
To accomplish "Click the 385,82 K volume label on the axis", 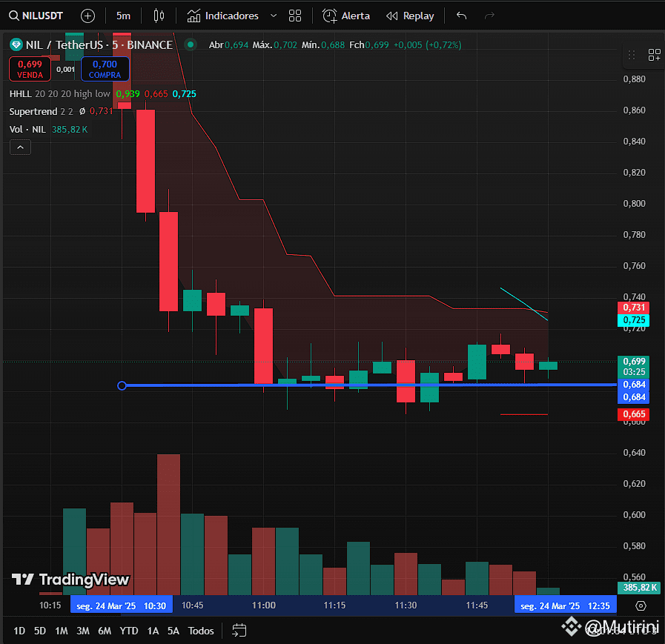I will [x=639, y=588].
